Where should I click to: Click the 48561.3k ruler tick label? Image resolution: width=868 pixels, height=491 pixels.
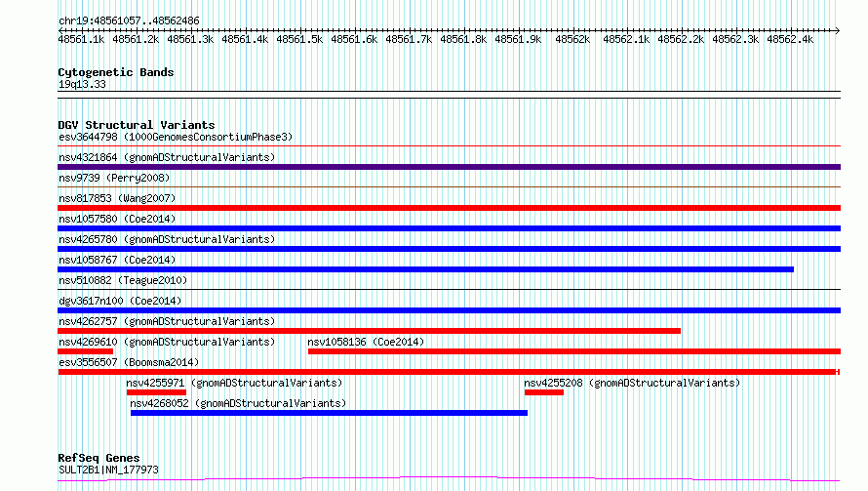click(190, 39)
